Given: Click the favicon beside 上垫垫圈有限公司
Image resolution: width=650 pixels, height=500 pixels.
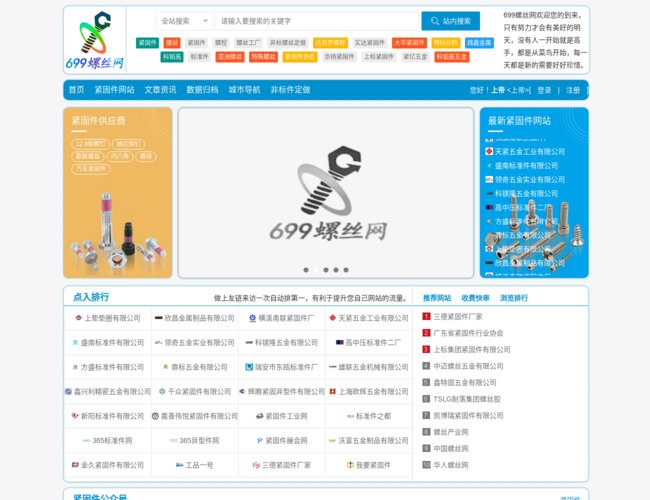Looking at the screenshot, I should (x=78, y=318).
